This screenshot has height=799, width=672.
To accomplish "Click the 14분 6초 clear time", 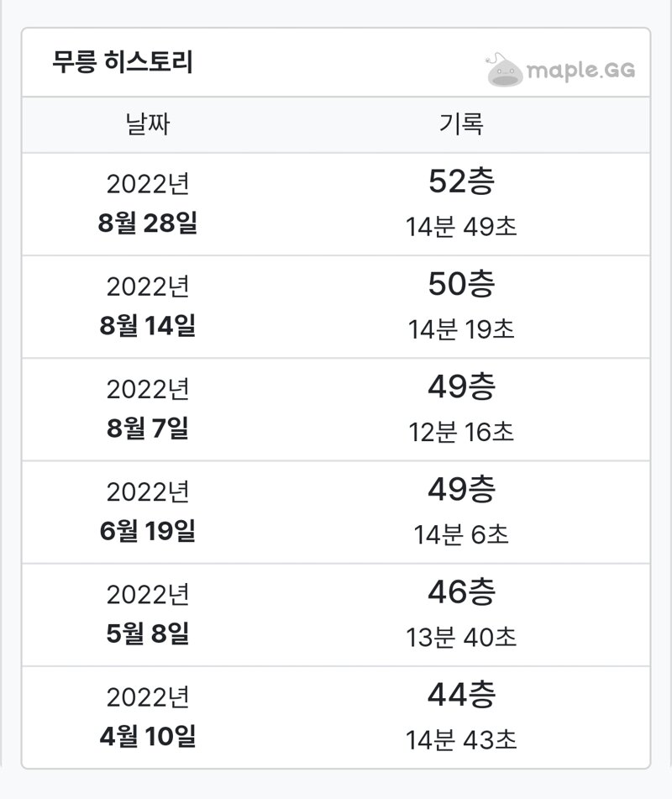I will click(461, 534).
